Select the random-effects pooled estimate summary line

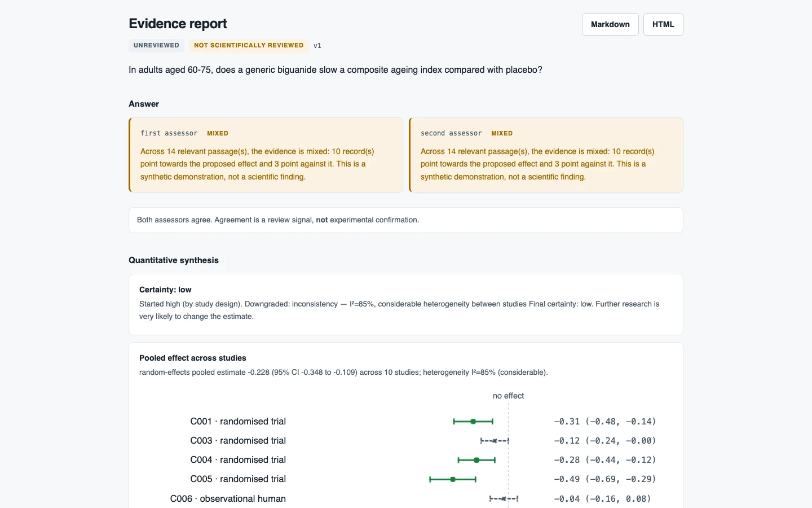pos(343,373)
